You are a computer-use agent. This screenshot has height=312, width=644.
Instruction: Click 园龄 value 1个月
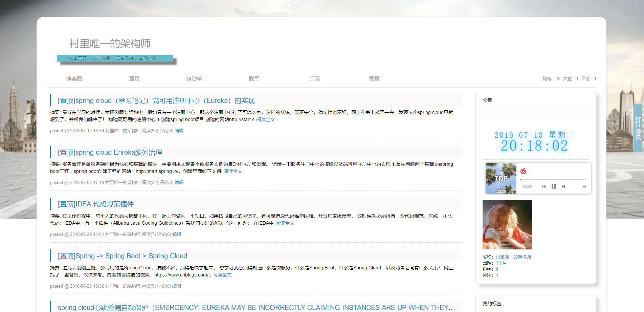coord(501,263)
